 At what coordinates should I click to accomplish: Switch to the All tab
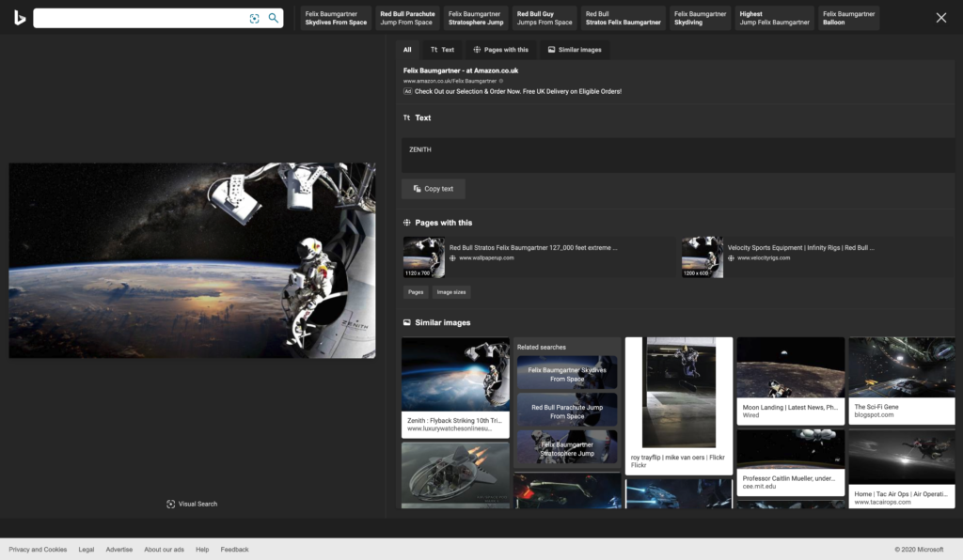pos(407,50)
